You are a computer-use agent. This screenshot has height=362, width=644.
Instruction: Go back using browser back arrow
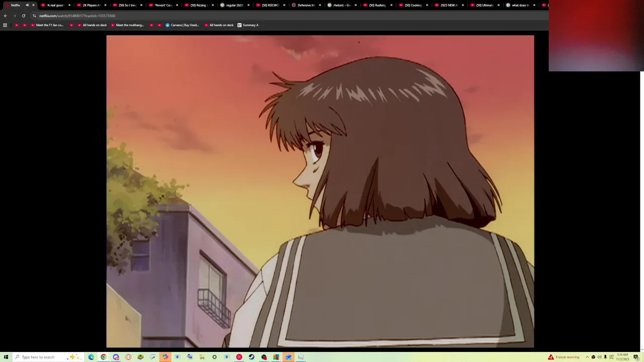click(x=6, y=16)
